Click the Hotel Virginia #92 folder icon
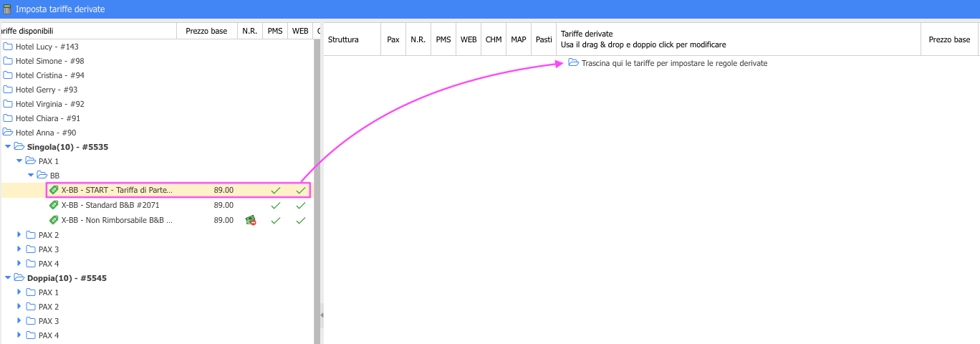 [8, 104]
